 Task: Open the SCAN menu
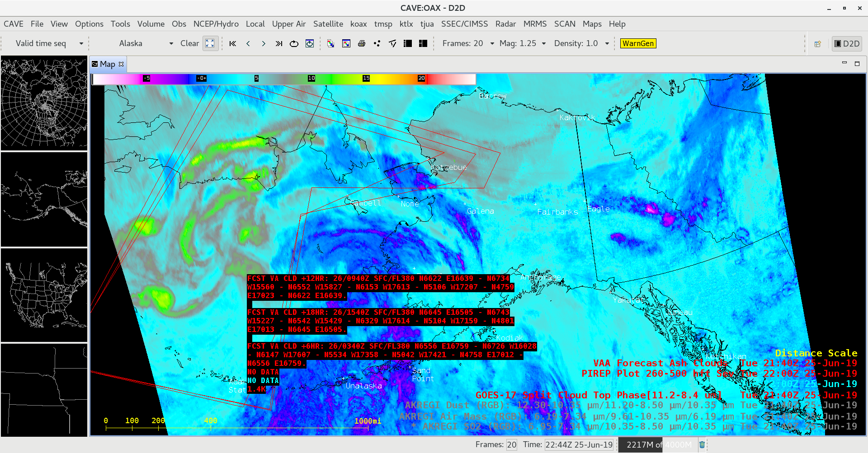(565, 24)
